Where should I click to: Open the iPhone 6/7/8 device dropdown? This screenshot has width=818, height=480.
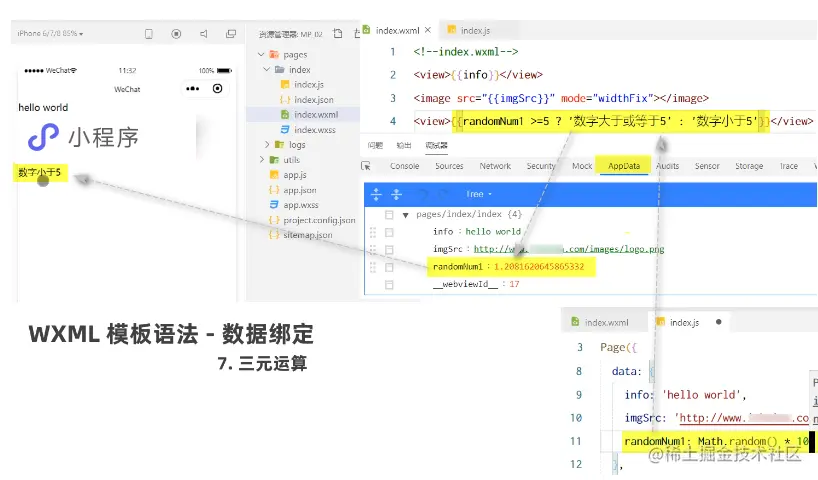50,33
